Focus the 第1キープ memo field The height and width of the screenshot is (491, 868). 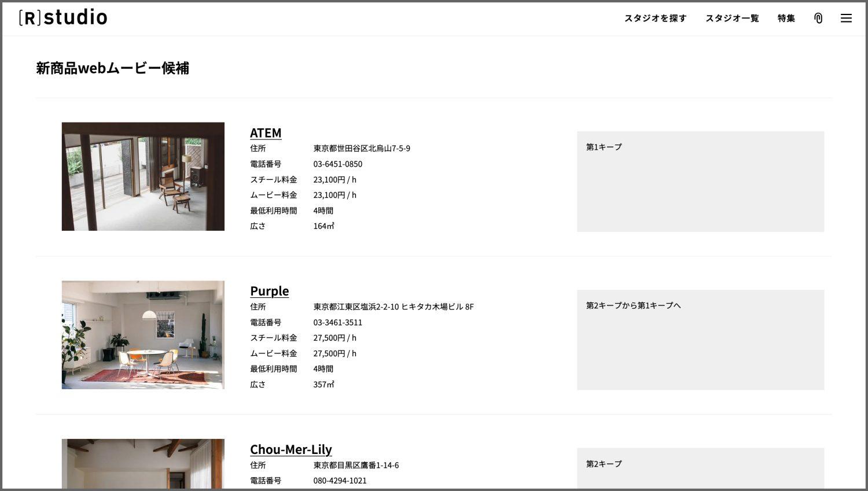[700, 182]
